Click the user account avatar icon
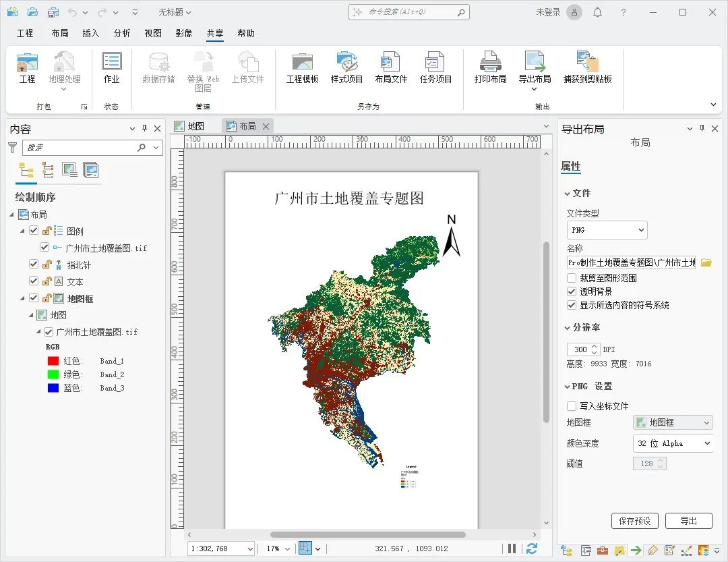The height and width of the screenshot is (562, 728). (x=574, y=13)
